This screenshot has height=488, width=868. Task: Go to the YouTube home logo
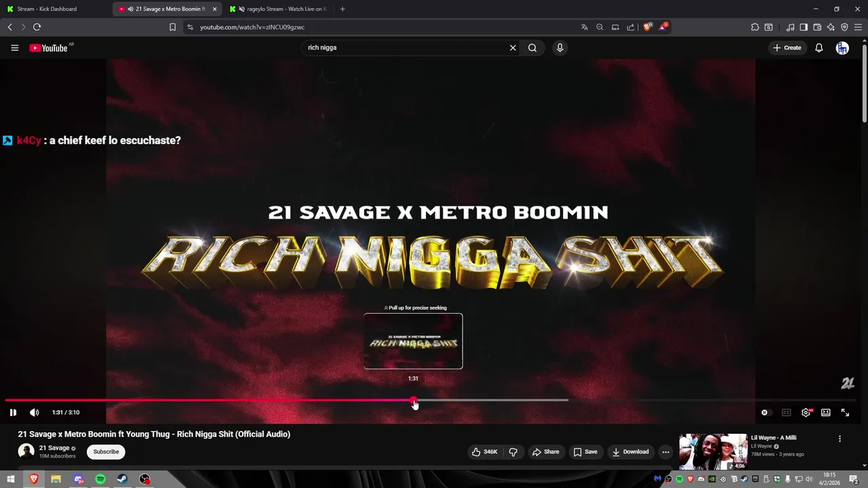(x=48, y=47)
